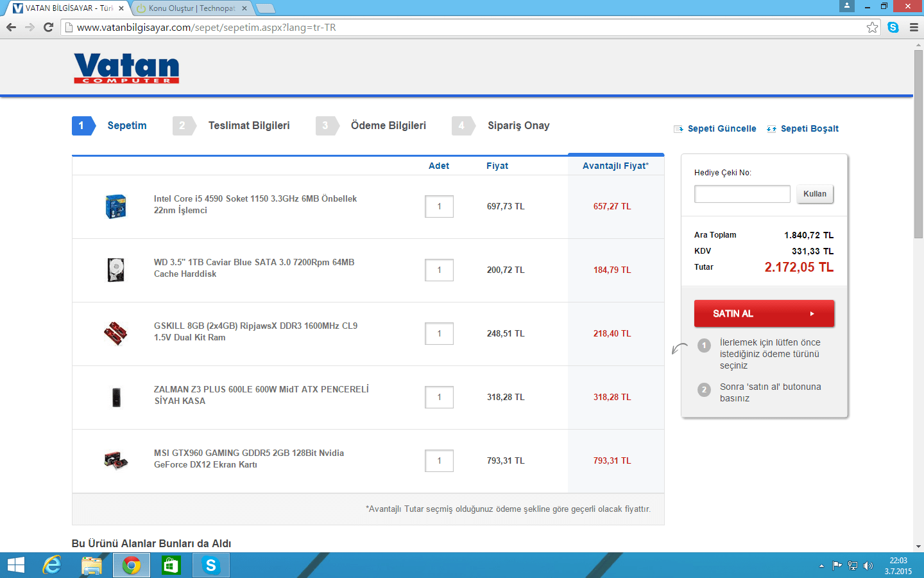
Task: Click the scrollbar down arrow
Action: pyautogui.click(x=918, y=547)
